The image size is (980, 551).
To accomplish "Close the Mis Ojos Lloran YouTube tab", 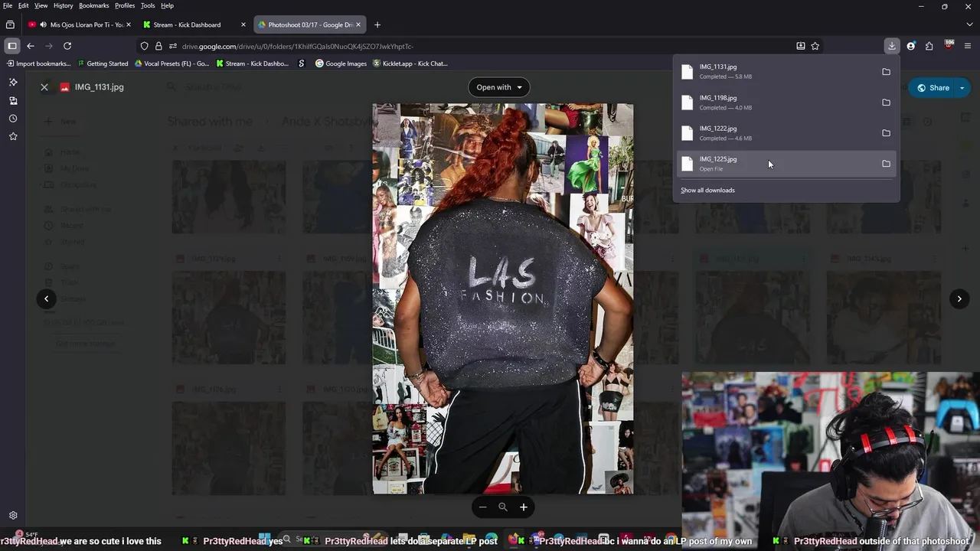I will pyautogui.click(x=129, y=24).
